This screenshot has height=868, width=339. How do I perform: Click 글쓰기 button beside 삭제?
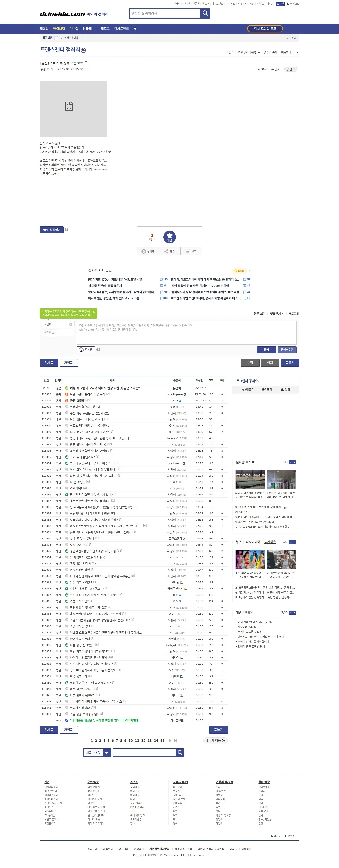coord(290,362)
